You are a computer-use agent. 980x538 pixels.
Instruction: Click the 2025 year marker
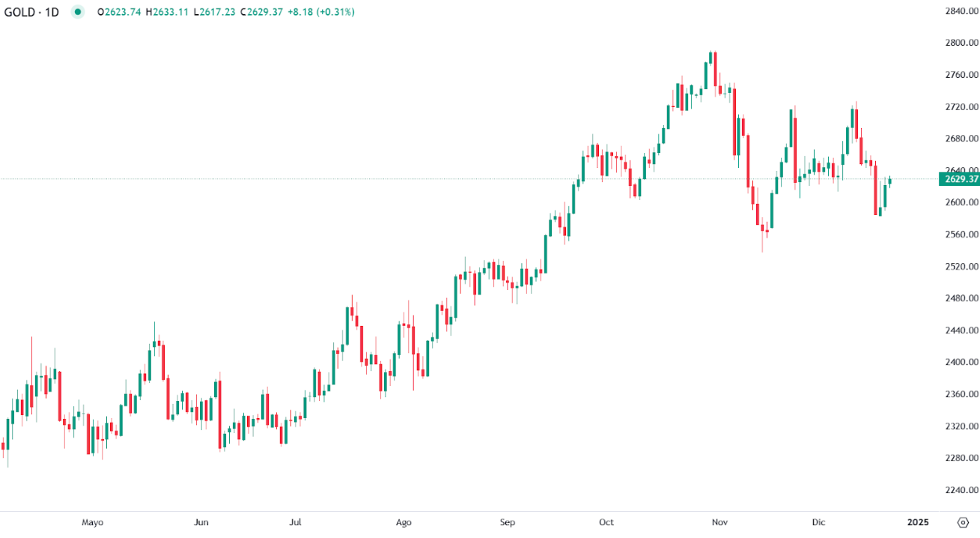coord(919,522)
